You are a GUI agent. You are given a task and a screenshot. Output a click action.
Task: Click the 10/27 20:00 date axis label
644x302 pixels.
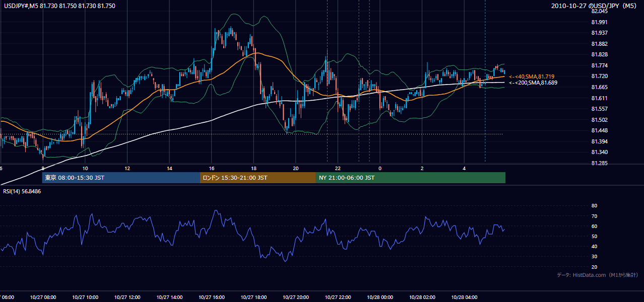[x=295, y=297]
